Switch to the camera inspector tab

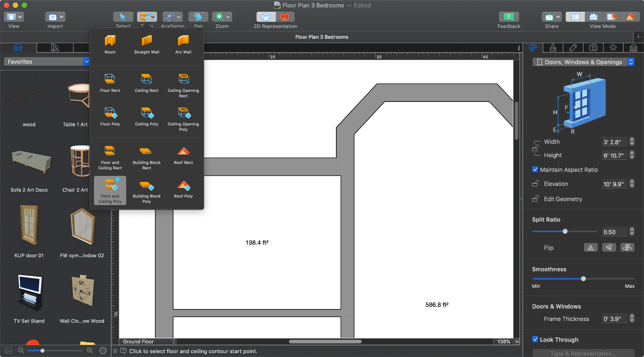pos(594,47)
